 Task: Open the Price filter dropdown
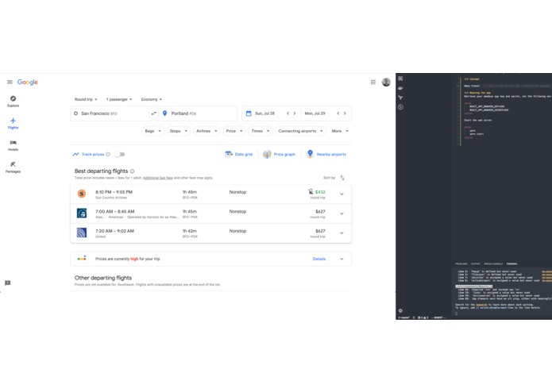pyautogui.click(x=234, y=131)
